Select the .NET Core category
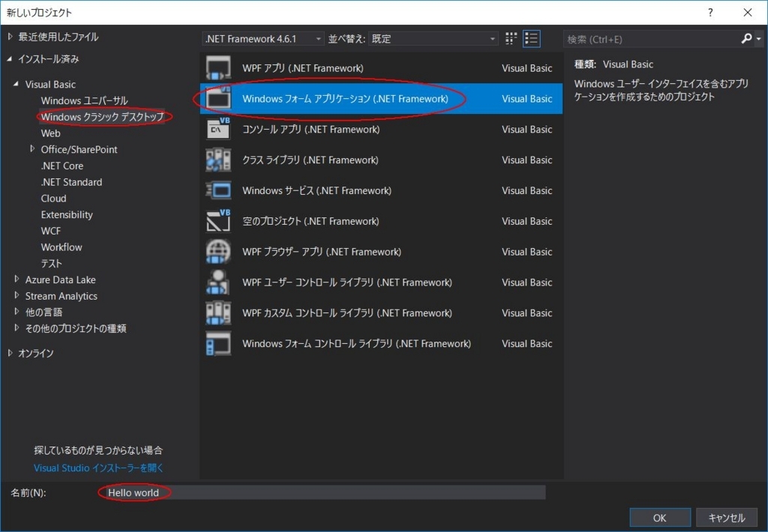Image resolution: width=768 pixels, height=532 pixels. coord(61,166)
